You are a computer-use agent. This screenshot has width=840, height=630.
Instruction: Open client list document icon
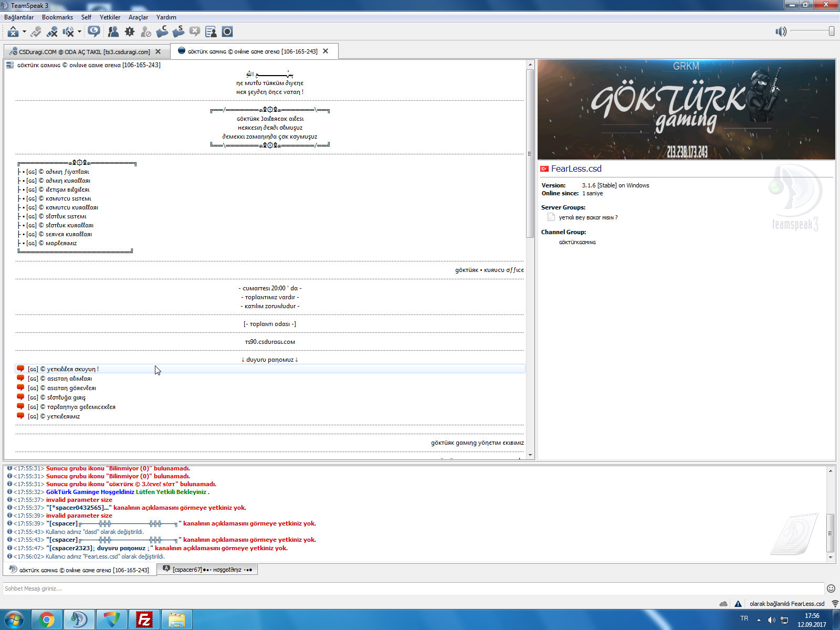pos(211,32)
